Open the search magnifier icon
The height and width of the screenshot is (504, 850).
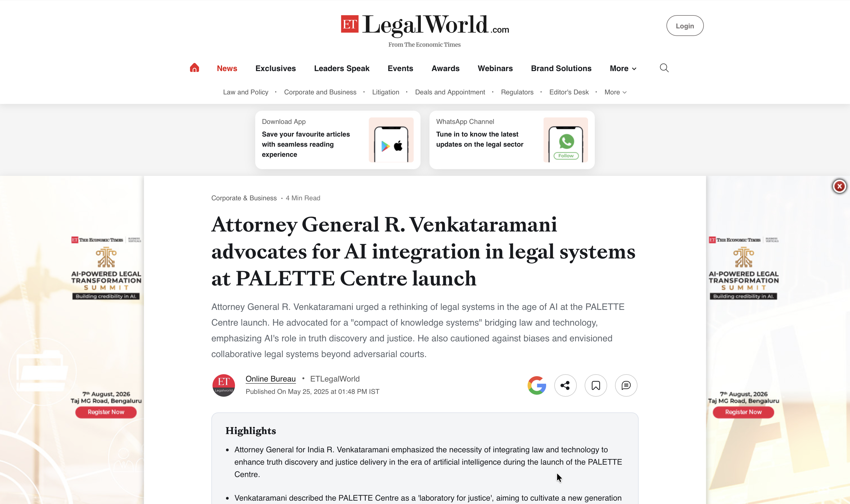click(x=664, y=68)
